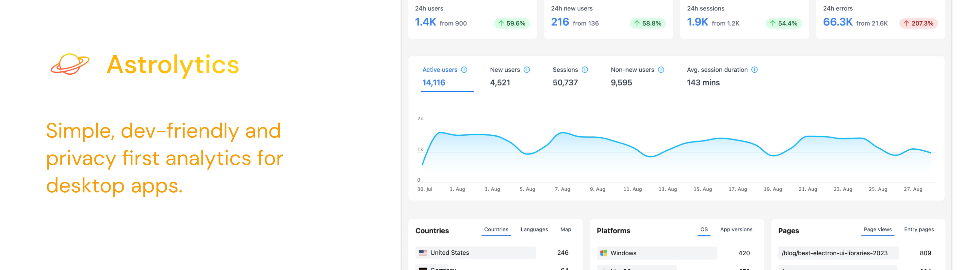The image size is (980, 270).
Task: Click the Astrolytics planet logo icon
Action: [x=70, y=64]
